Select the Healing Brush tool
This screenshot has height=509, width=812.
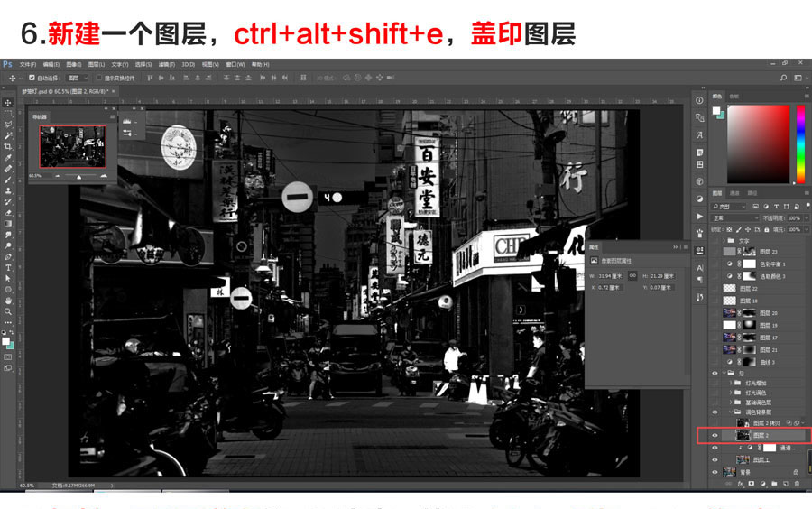[8, 169]
